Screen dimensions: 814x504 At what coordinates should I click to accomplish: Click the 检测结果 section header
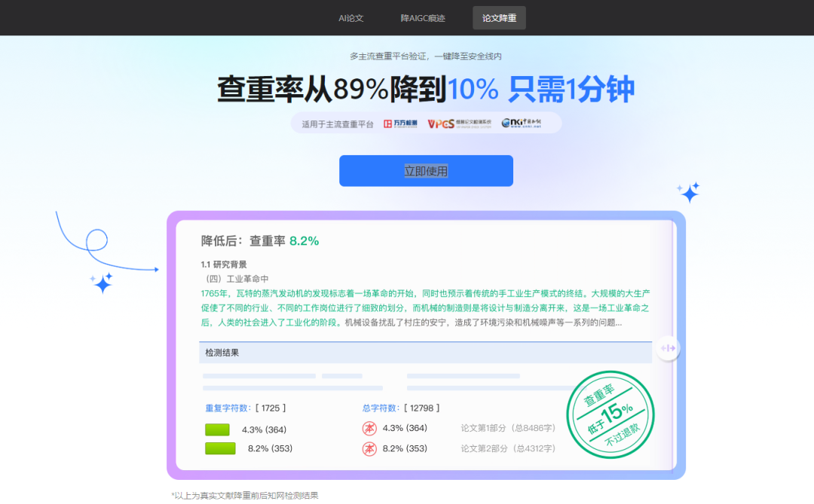[223, 351]
